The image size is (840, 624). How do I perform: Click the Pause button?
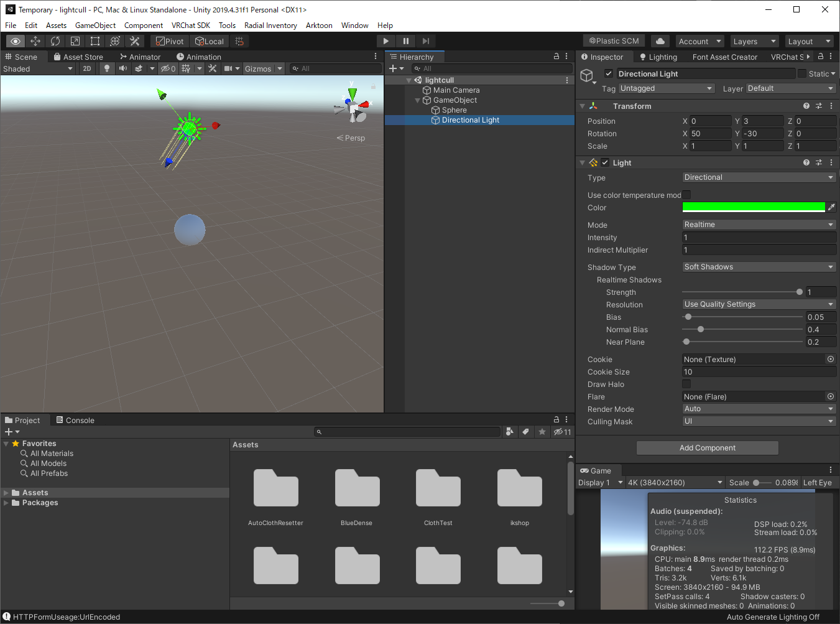point(406,41)
